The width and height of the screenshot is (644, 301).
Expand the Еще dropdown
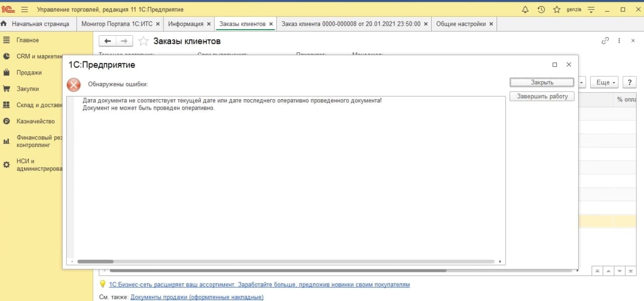(604, 82)
